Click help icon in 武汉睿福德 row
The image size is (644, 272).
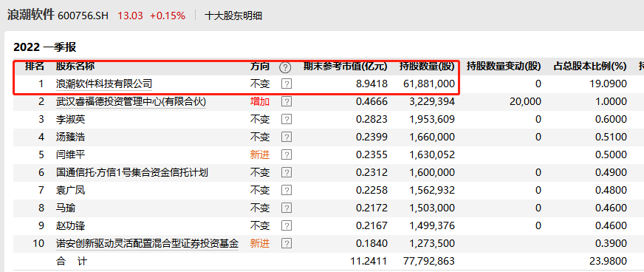click(x=287, y=102)
